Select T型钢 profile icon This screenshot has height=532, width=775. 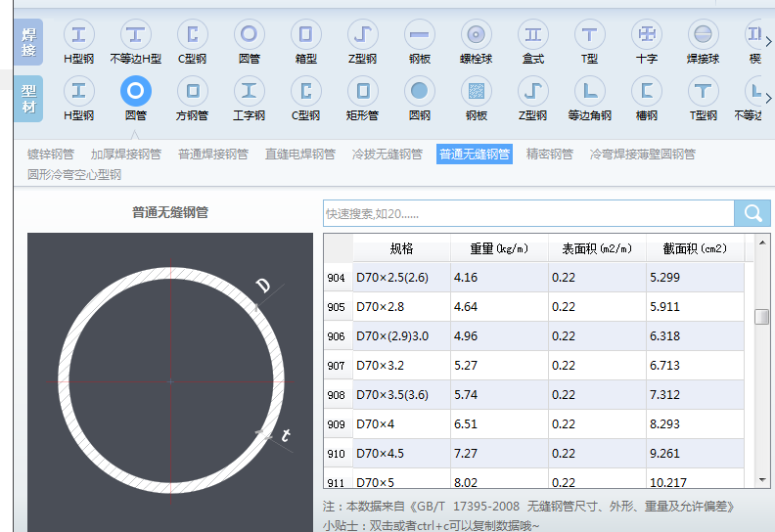(704, 91)
